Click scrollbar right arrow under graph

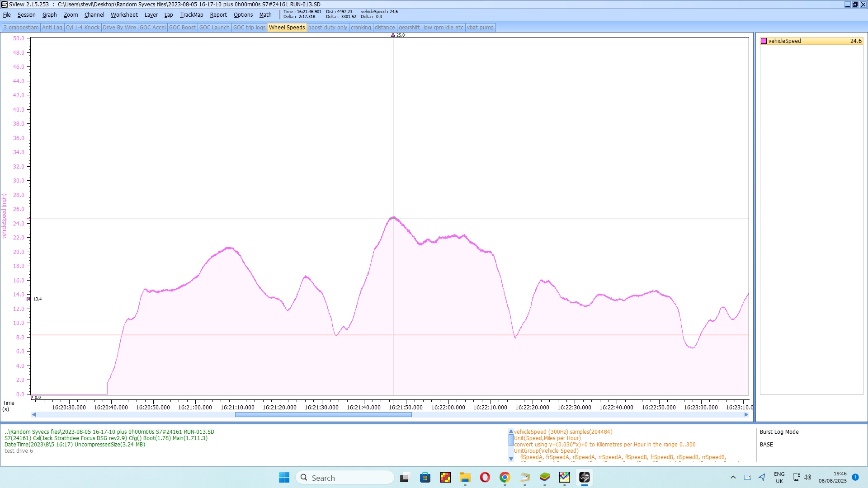coord(746,415)
